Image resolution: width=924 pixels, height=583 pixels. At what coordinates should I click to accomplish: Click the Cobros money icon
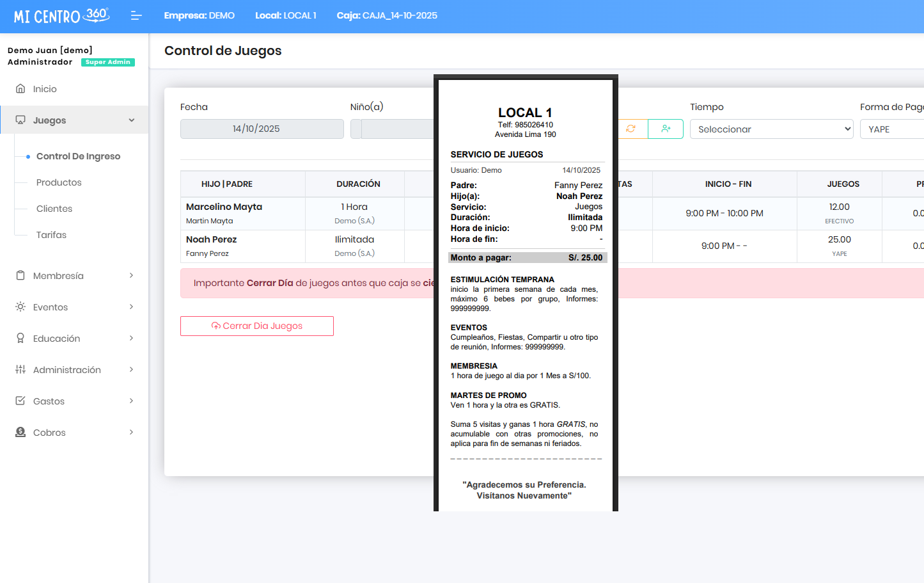(20, 433)
